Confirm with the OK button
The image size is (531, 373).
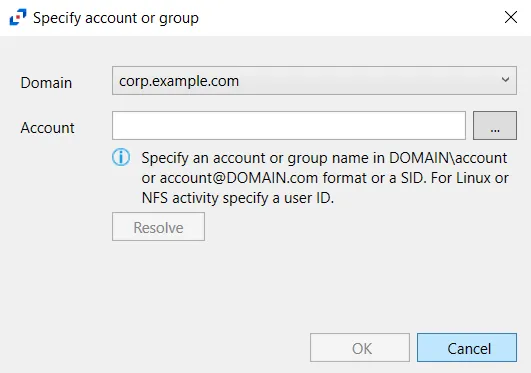tap(360, 348)
